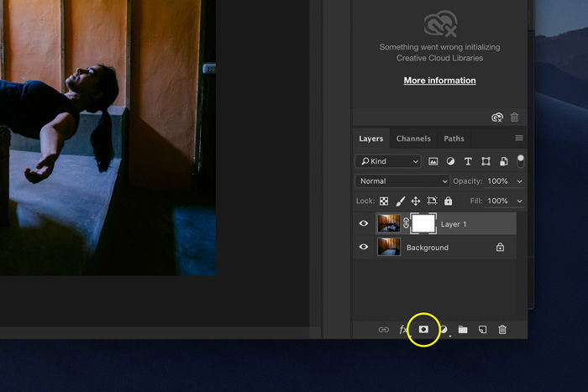588x392 pixels.
Task: Filter for type layers icon
Action: [x=468, y=161]
